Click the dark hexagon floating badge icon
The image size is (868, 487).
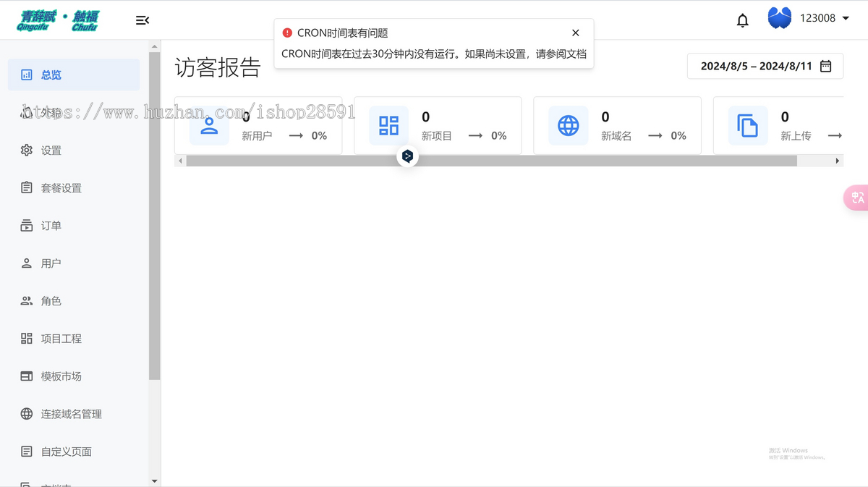pyautogui.click(x=407, y=156)
